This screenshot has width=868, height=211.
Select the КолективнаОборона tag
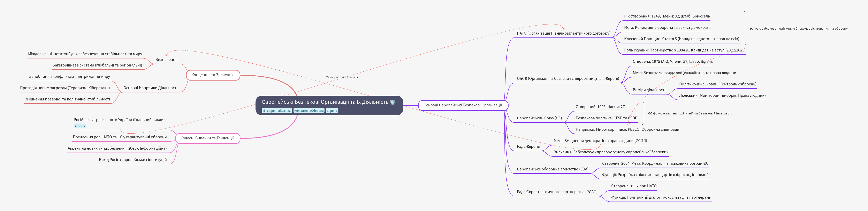click(x=309, y=111)
